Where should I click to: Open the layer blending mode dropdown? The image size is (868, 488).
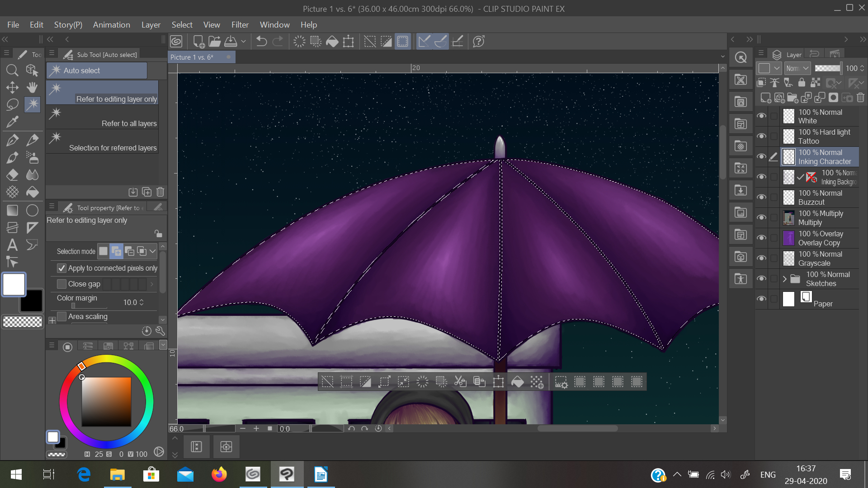coord(797,68)
